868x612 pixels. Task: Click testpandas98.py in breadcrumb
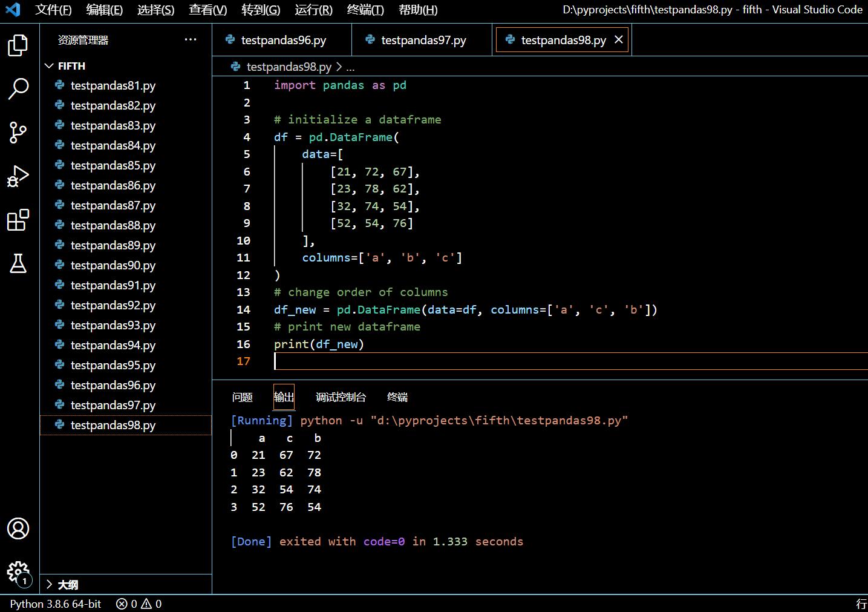[x=289, y=67]
